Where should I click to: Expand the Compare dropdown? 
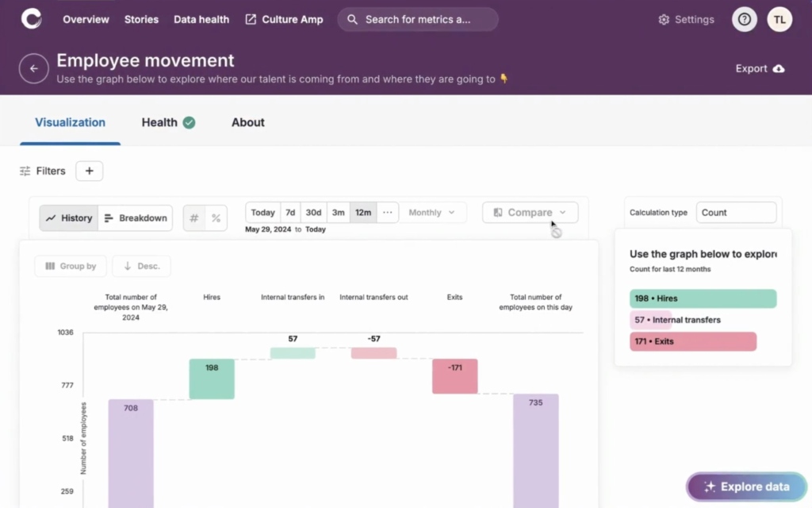coord(530,212)
